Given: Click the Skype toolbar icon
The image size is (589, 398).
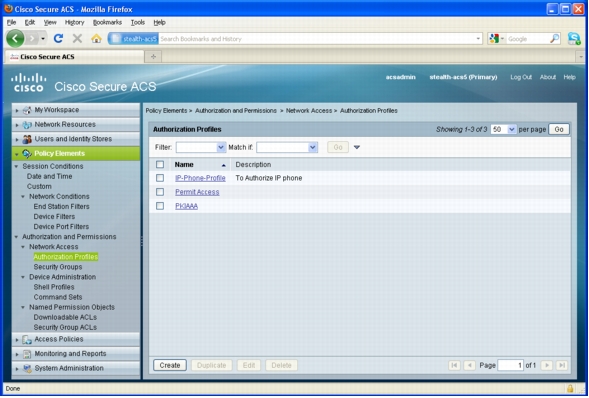Looking at the screenshot, I should 574,38.
